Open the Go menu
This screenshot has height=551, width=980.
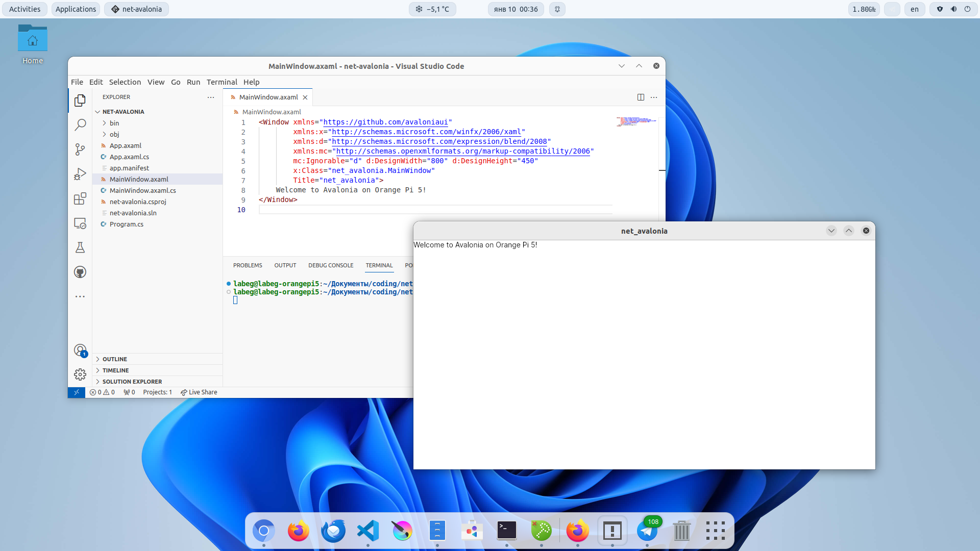coord(176,82)
